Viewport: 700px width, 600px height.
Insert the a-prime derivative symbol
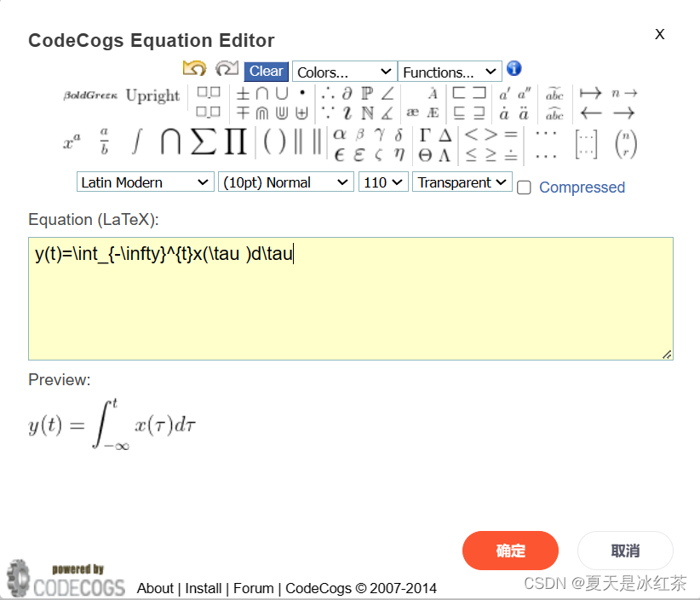(504, 94)
